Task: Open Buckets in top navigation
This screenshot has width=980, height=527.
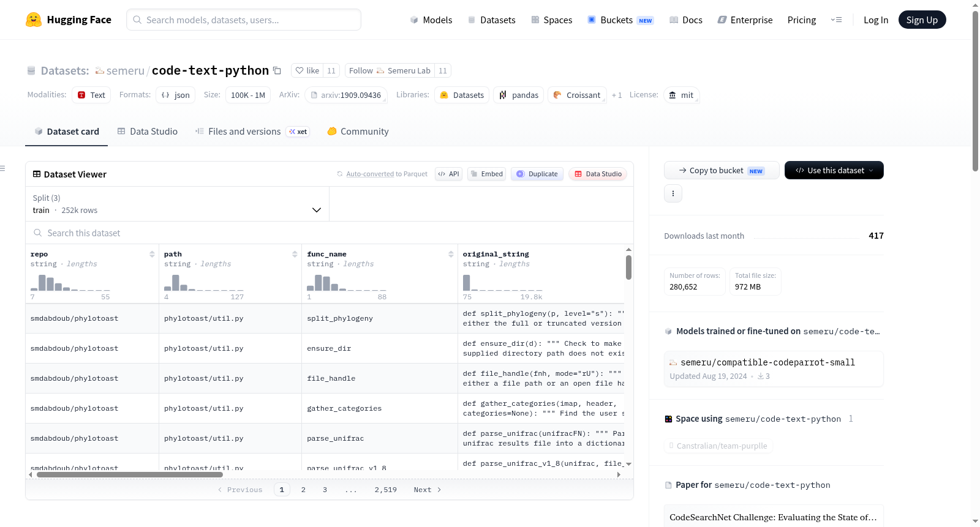Action: click(x=620, y=20)
